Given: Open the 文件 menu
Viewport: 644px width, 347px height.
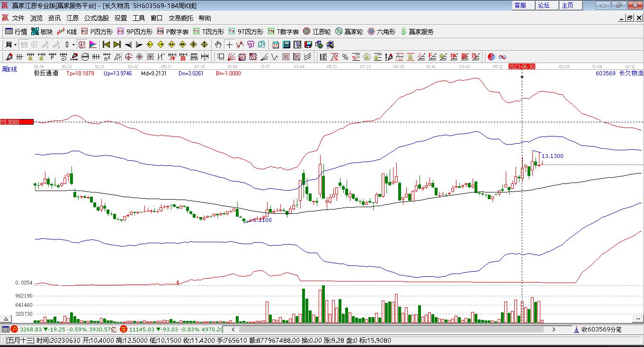Looking at the screenshot, I should (18, 18).
